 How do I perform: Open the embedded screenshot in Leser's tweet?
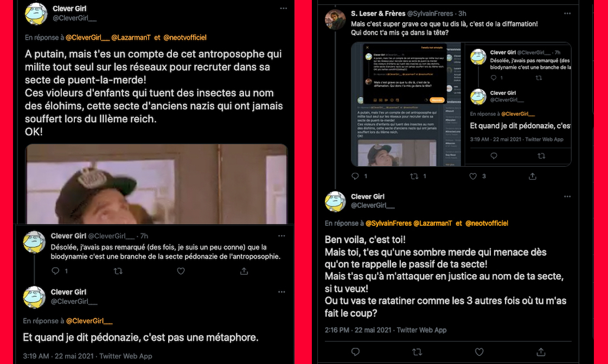tap(461, 104)
